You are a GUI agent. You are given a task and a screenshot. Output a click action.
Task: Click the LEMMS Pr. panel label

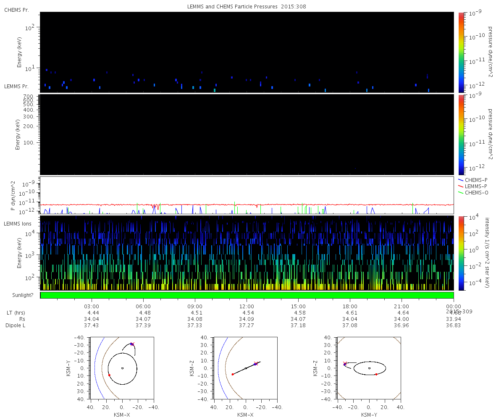point(16,86)
